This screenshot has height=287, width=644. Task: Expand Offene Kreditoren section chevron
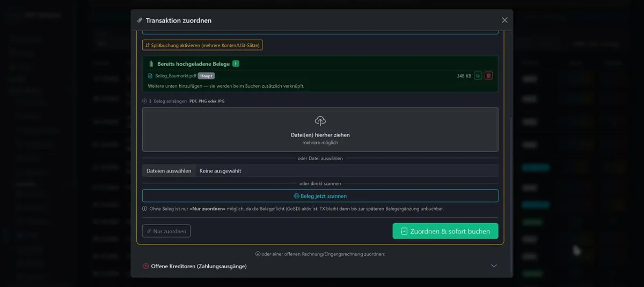point(494,266)
